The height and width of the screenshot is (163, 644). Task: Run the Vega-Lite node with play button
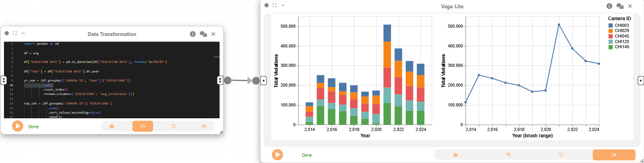[277, 155]
